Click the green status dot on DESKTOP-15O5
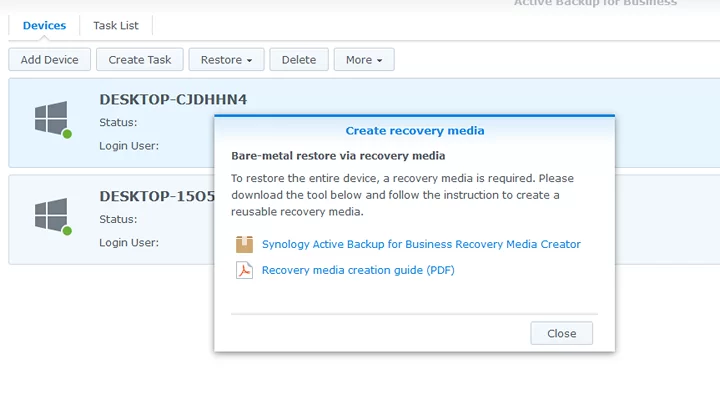This screenshot has width=720, height=405. [x=67, y=231]
